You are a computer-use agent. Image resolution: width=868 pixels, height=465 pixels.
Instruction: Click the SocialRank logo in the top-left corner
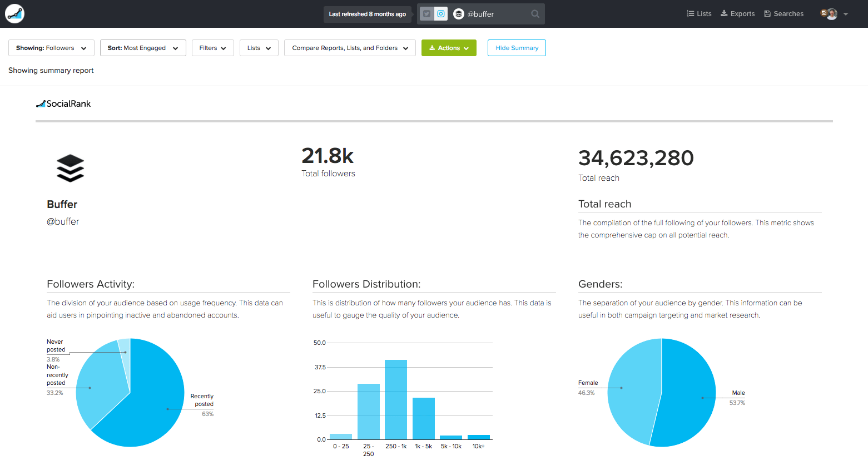pyautogui.click(x=14, y=13)
